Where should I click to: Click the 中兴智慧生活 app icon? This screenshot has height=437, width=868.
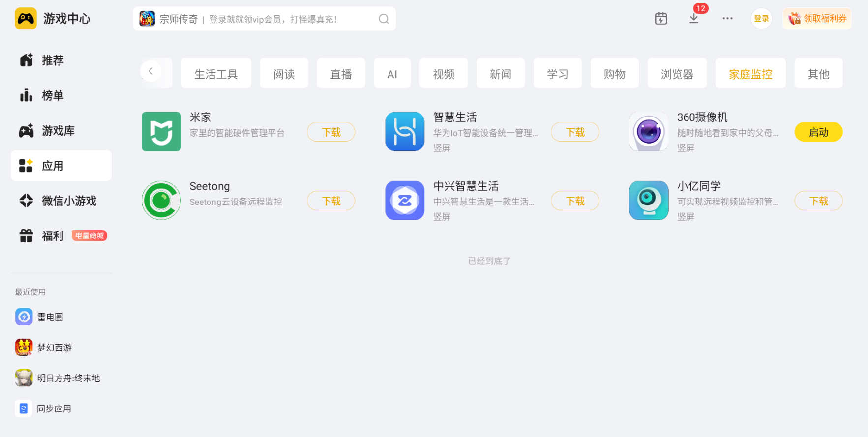405,201
